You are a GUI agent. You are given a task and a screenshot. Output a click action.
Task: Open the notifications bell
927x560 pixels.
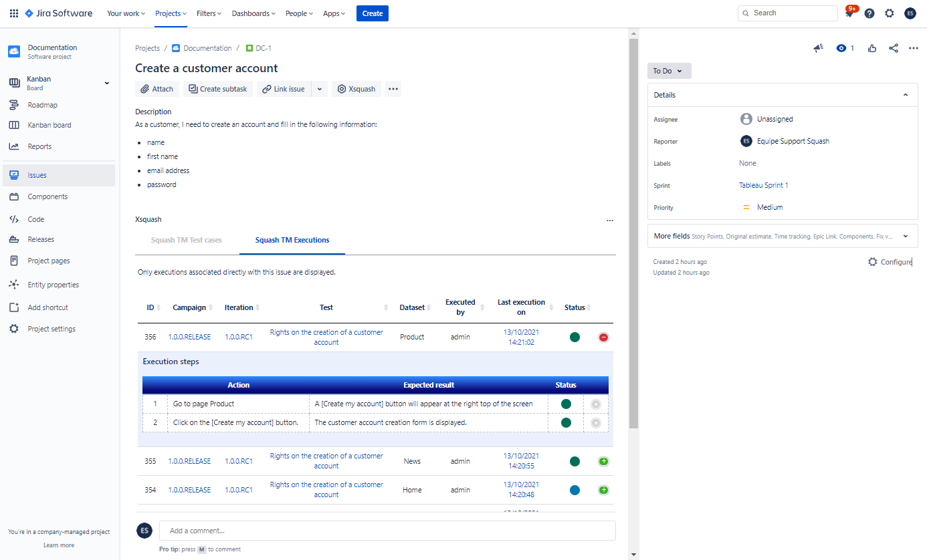point(849,13)
